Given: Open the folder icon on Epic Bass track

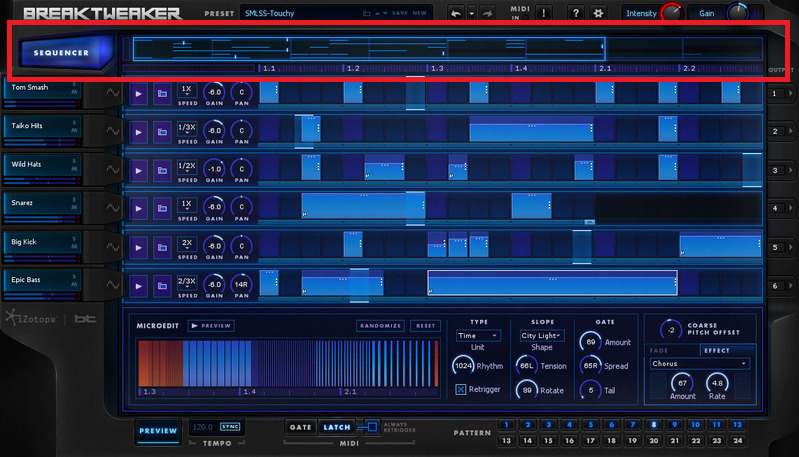Looking at the screenshot, I should pos(161,284).
